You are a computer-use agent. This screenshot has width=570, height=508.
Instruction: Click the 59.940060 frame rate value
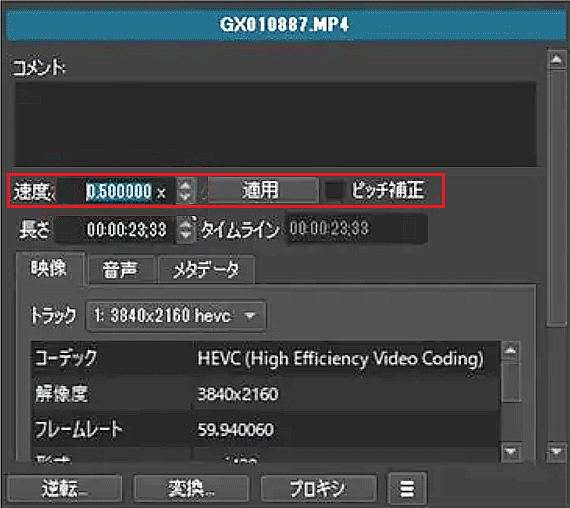pos(236,430)
